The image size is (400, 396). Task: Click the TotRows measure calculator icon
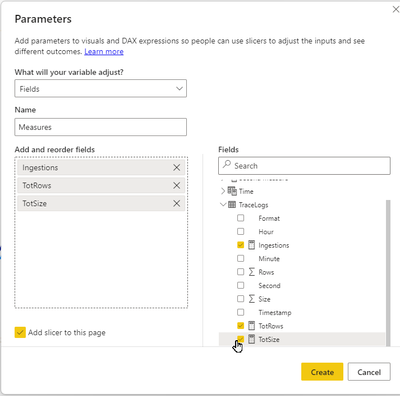pyautogui.click(x=252, y=326)
